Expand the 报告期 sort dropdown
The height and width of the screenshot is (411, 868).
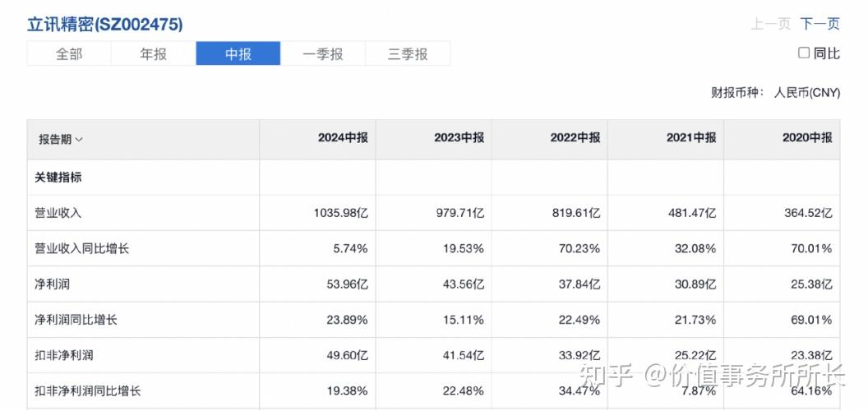point(61,139)
